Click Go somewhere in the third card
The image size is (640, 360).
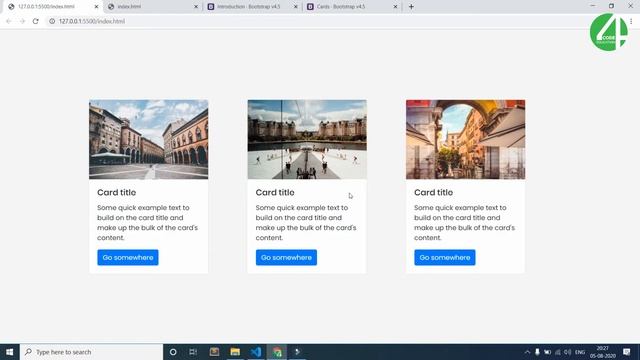pyautogui.click(x=444, y=258)
